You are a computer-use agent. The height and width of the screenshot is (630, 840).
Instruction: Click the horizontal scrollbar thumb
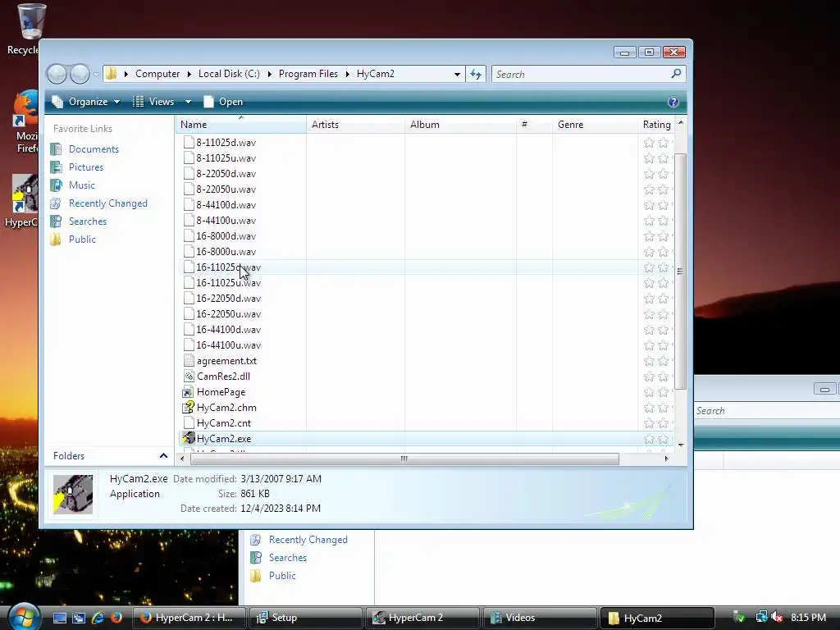[404, 459]
